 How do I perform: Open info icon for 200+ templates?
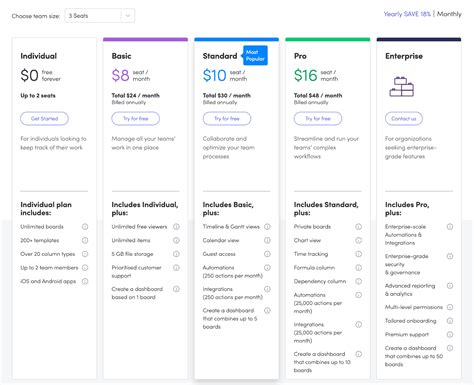(x=85, y=240)
